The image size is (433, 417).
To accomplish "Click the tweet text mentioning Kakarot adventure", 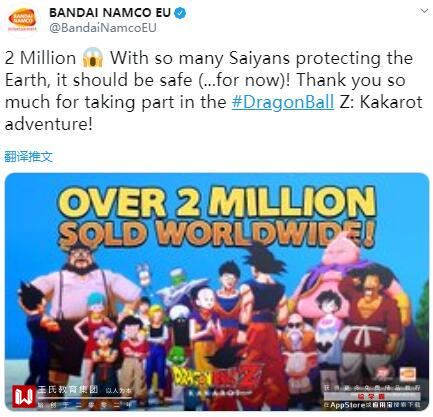I will pos(213,91).
